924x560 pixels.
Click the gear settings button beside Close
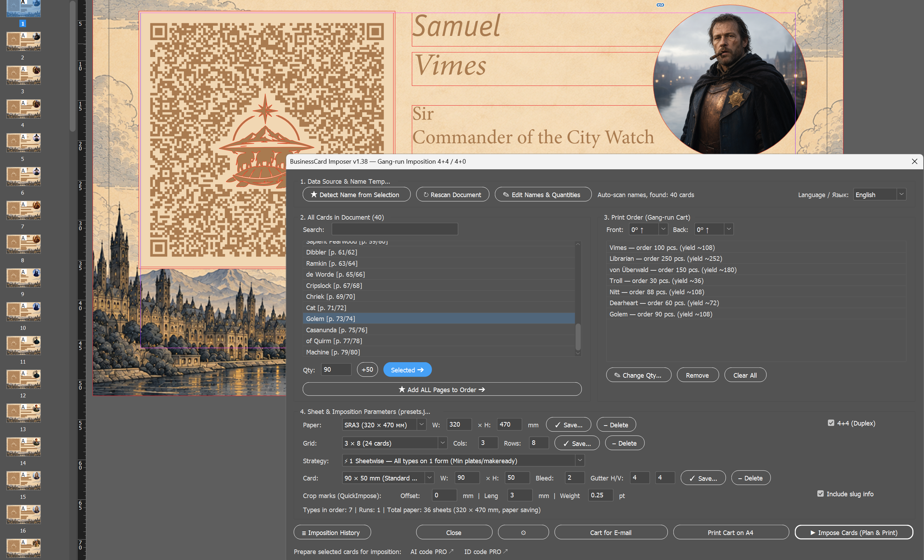pyautogui.click(x=523, y=532)
